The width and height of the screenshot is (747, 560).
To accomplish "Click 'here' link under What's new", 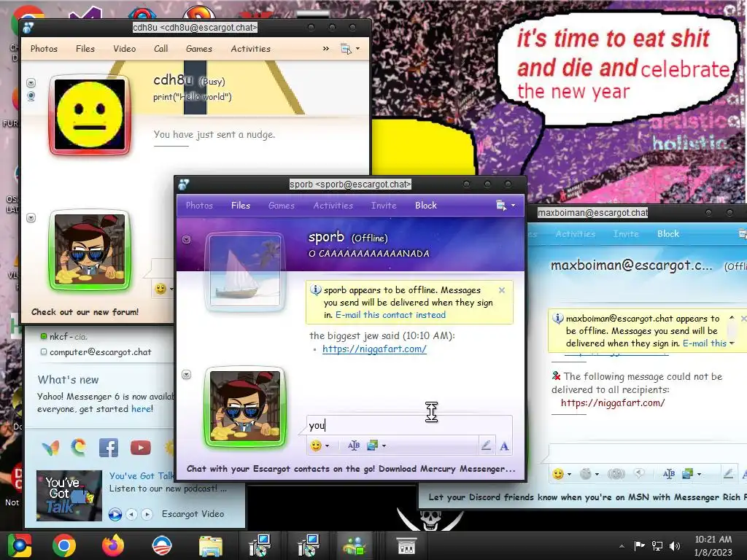I will [x=141, y=409].
